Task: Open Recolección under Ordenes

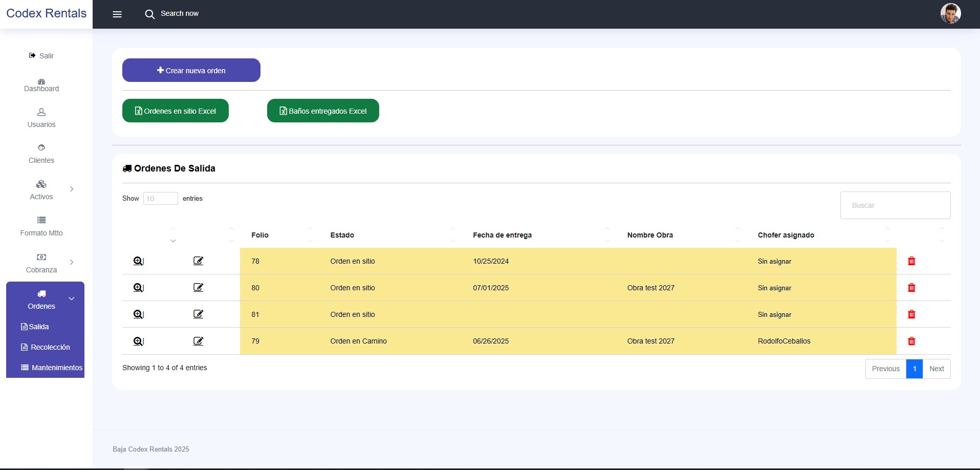Action: 45,347
